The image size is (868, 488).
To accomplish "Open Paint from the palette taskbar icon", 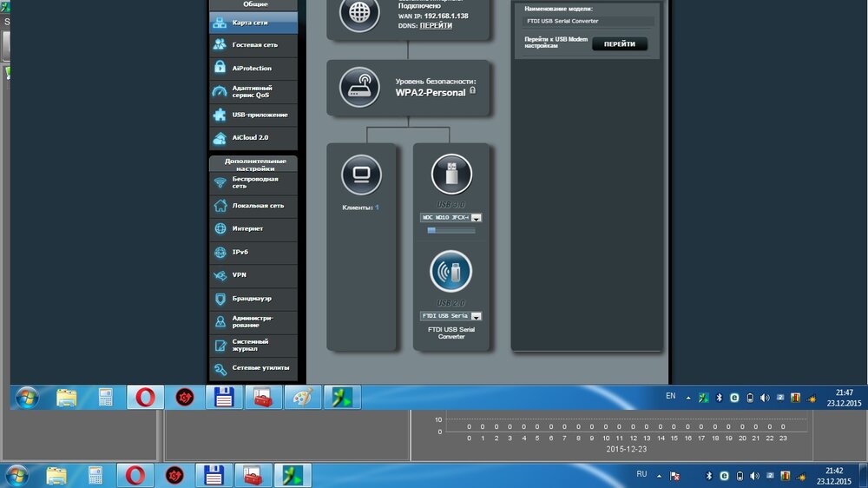I will (x=301, y=398).
